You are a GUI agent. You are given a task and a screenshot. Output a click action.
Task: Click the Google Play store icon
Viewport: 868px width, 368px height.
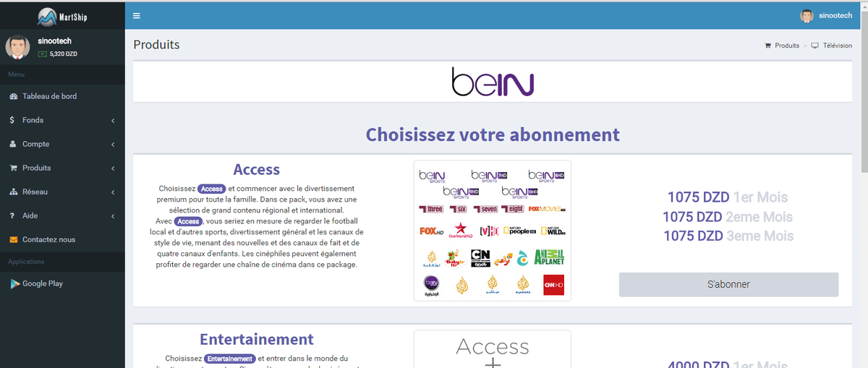[x=14, y=283]
